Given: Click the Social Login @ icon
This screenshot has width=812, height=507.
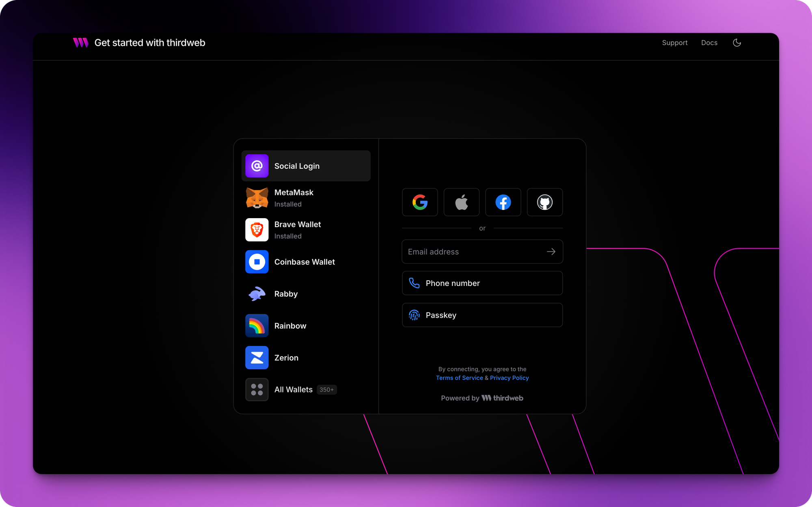Looking at the screenshot, I should point(257,166).
